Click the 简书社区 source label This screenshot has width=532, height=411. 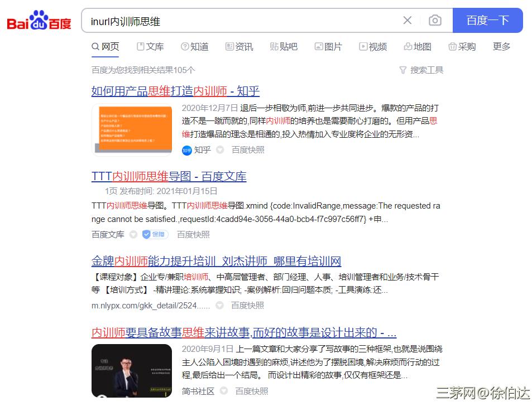[x=198, y=391]
